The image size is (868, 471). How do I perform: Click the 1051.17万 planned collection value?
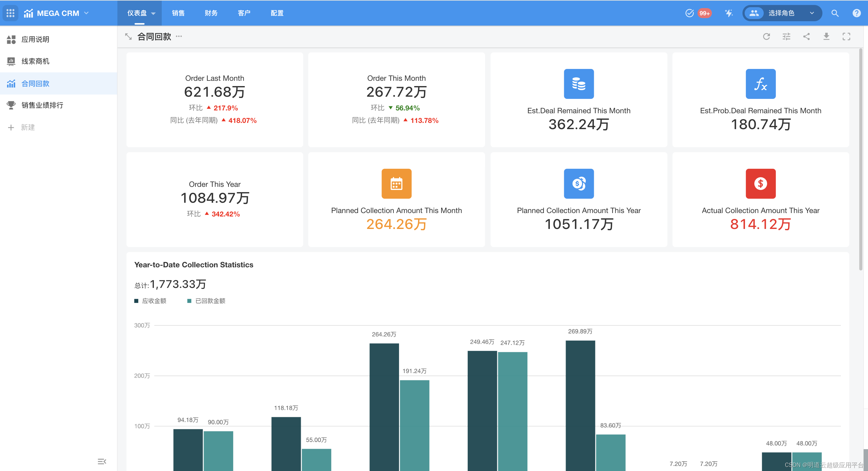click(x=579, y=224)
